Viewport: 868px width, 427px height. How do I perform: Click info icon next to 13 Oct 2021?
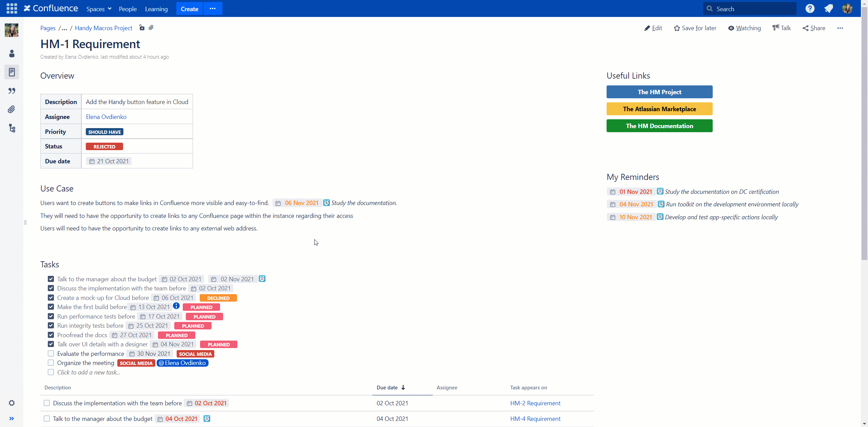click(x=176, y=306)
